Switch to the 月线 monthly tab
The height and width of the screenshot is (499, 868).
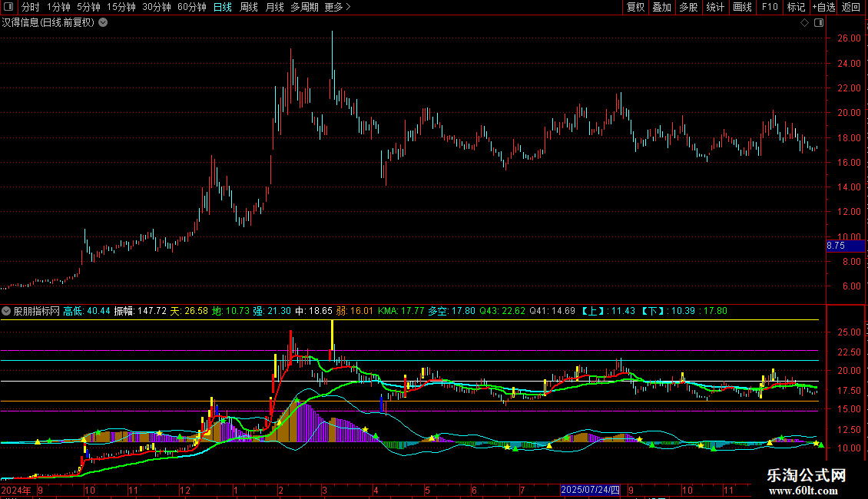[x=274, y=7]
